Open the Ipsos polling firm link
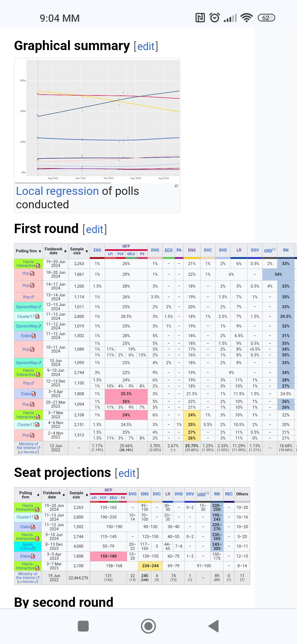Viewport: 297px width, 644px height. (28, 544)
